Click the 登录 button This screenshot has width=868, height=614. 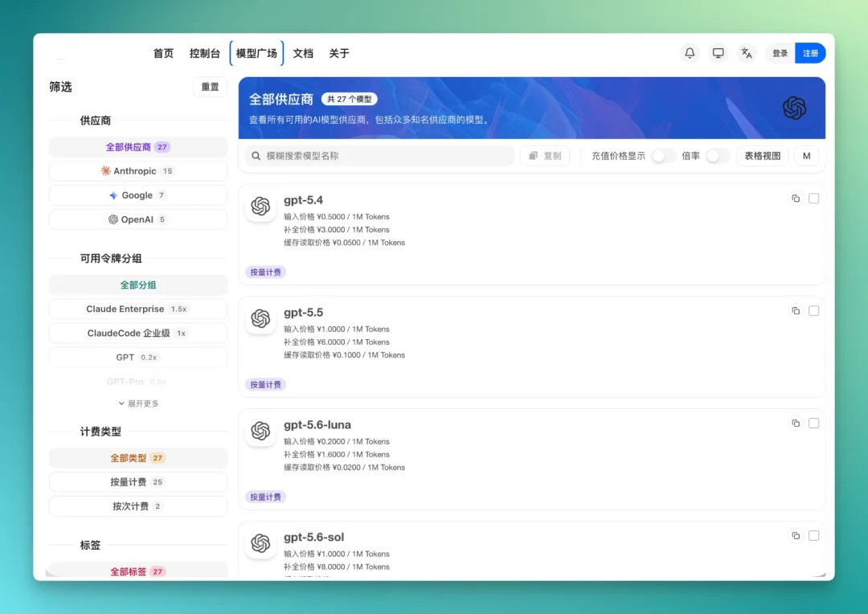pyautogui.click(x=780, y=53)
